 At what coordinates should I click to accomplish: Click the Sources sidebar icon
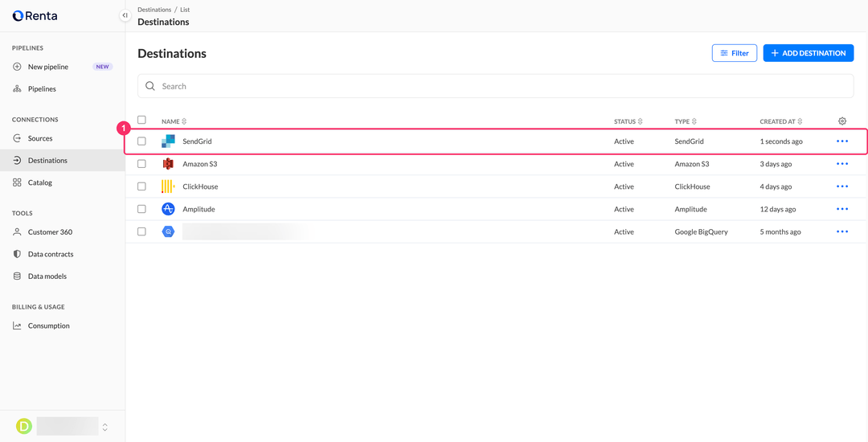tap(17, 138)
